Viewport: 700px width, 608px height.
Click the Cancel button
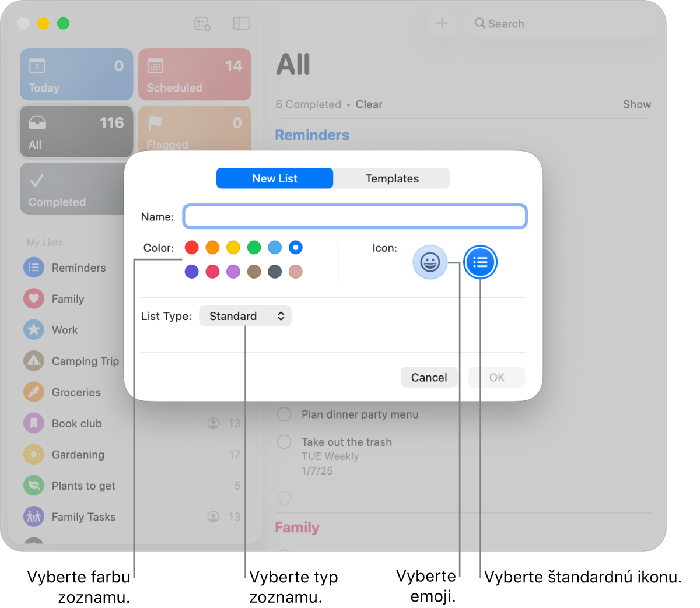[429, 377]
